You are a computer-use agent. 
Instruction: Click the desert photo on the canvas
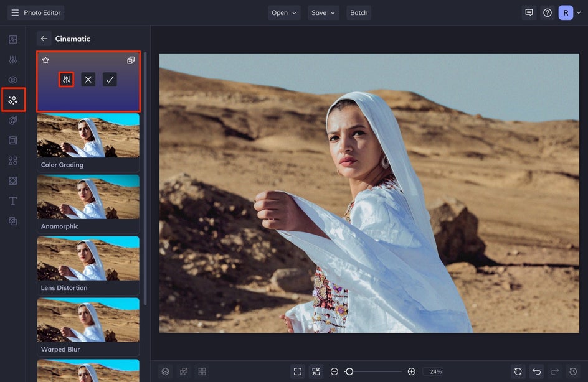[369, 193]
